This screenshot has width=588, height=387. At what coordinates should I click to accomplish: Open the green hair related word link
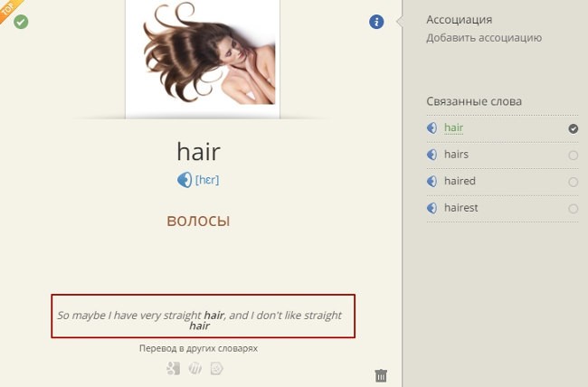point(454,127)
